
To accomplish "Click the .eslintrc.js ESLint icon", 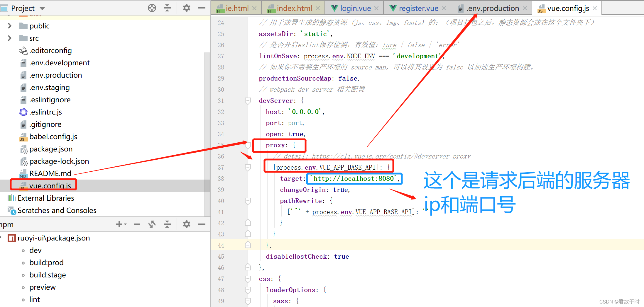I will pyautogui.click(x=23, y=112).
